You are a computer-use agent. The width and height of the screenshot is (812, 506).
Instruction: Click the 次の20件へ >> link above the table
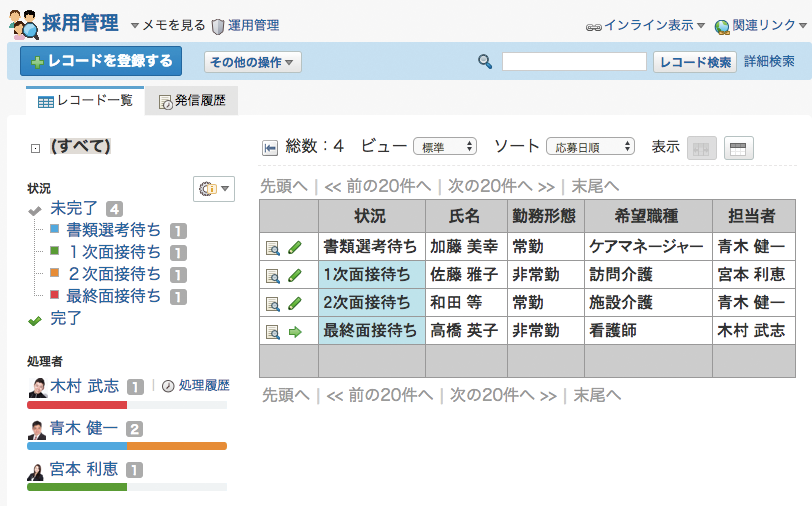point(501,186)
